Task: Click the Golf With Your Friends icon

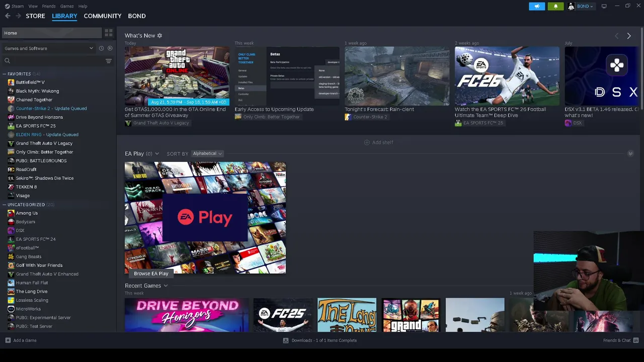Action: tap(11, 265)
